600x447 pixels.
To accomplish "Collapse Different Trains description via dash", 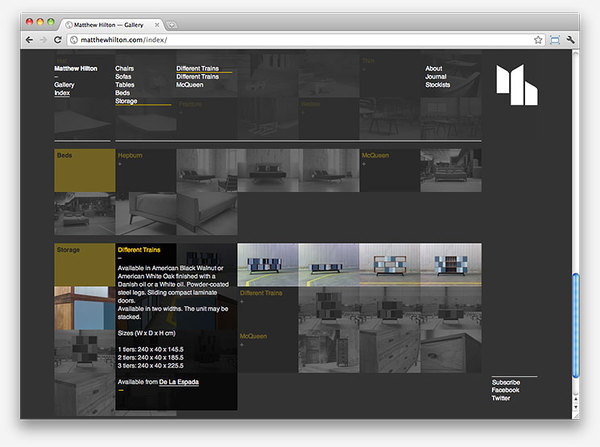I will pos(120,258).
